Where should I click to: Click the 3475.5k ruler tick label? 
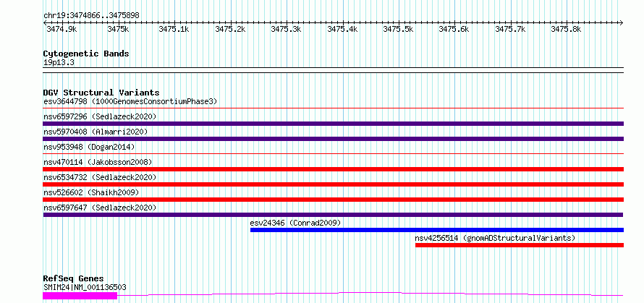(x=398, y=29)
